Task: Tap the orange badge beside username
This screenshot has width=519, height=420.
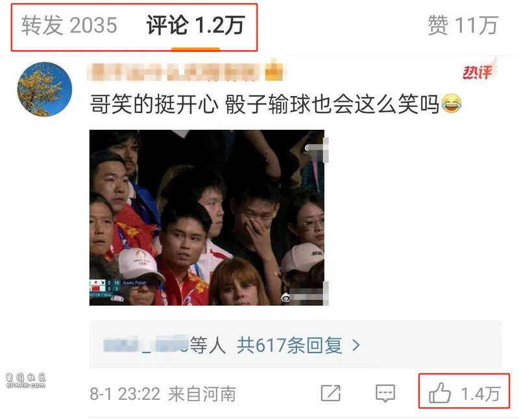Action: pos(274,71)
